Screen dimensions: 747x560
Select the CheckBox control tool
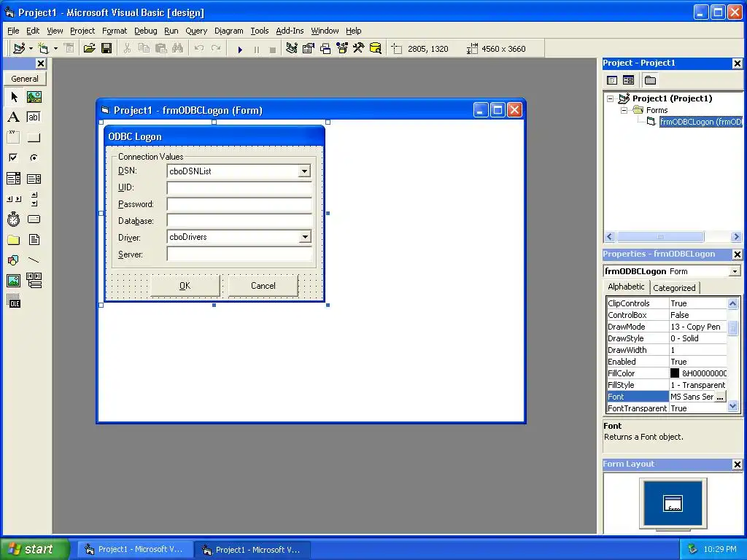(x=14, y=157)
